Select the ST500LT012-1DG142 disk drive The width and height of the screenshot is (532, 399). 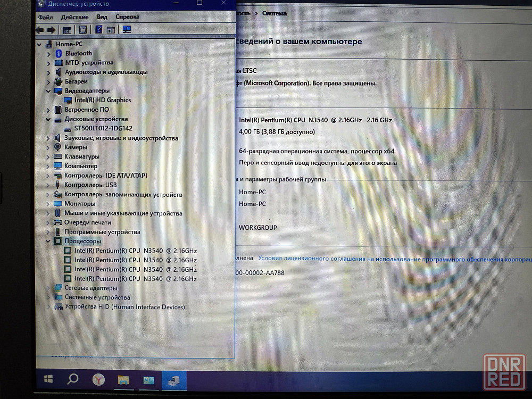(103, 128)
